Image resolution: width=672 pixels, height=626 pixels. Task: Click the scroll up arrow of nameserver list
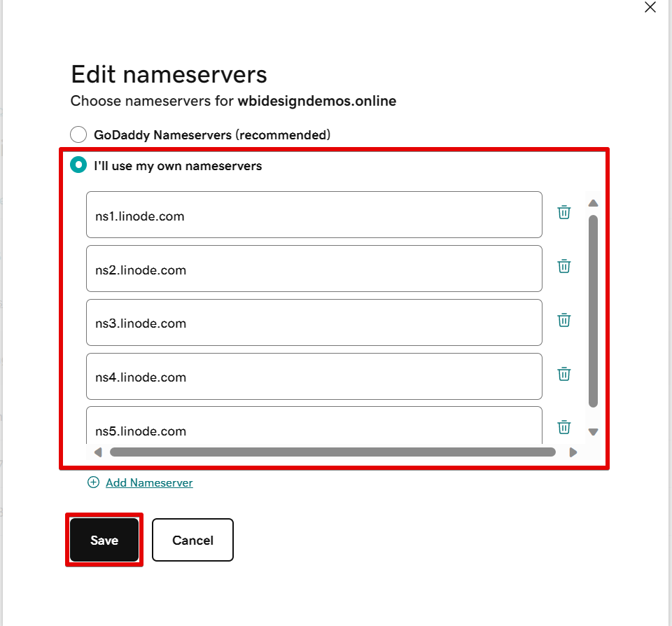pos(593,203)
